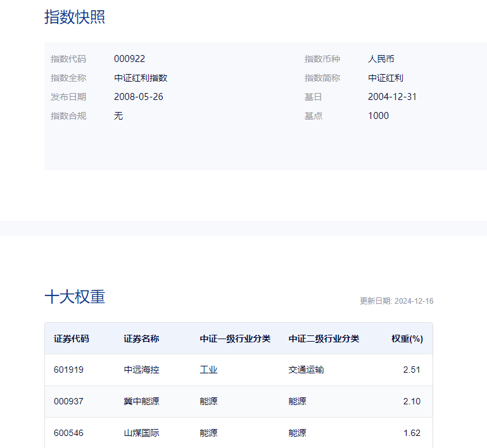Click the weight value 2.51
Image resolution: width=487 pixels, height=448 pixels.
[x=412, y=370]
